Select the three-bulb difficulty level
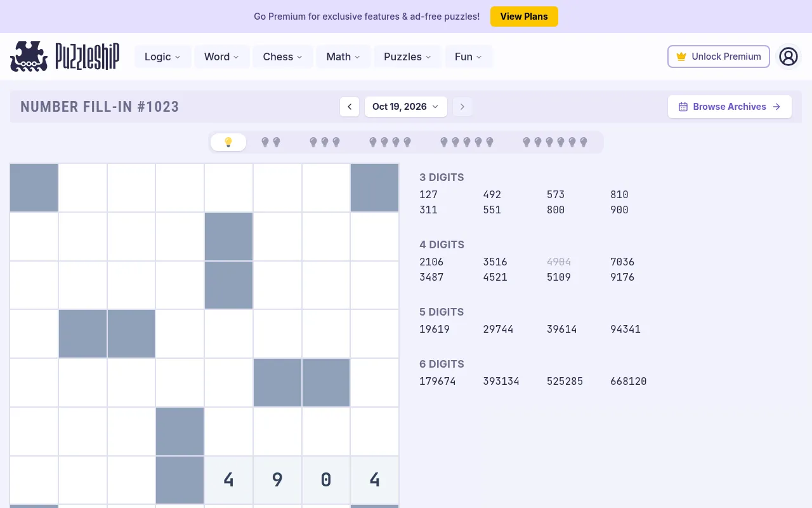 pos(325,142)
